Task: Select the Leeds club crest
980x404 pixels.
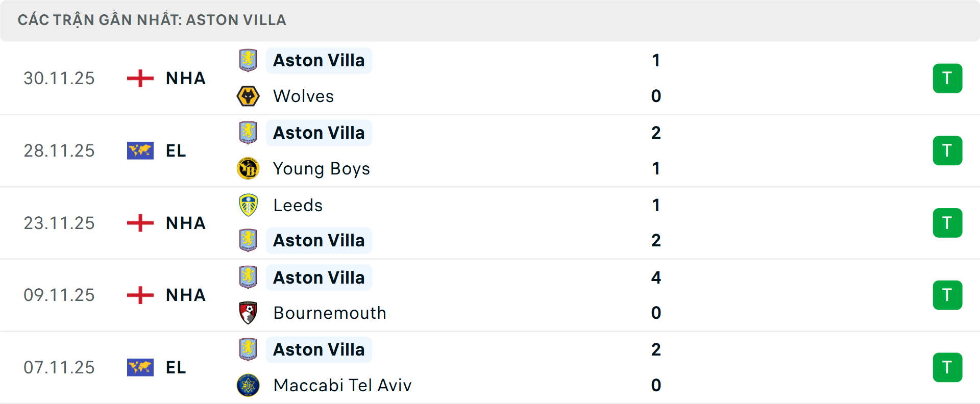Action: pyautogui.click(x=249, y=205)
